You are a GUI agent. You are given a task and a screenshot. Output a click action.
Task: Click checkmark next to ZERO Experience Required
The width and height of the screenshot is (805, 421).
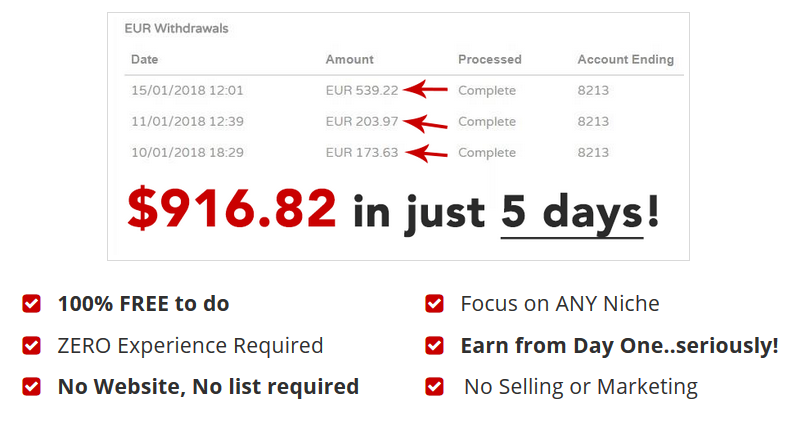(x=31, y=345)
